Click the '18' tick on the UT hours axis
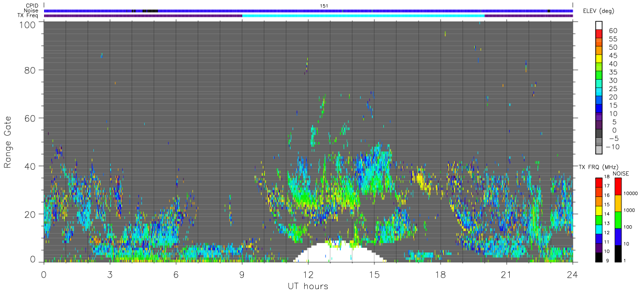Image resolution: width=644 pixels, height=297 pixels. pyautogui.click(x=440, y=274)
